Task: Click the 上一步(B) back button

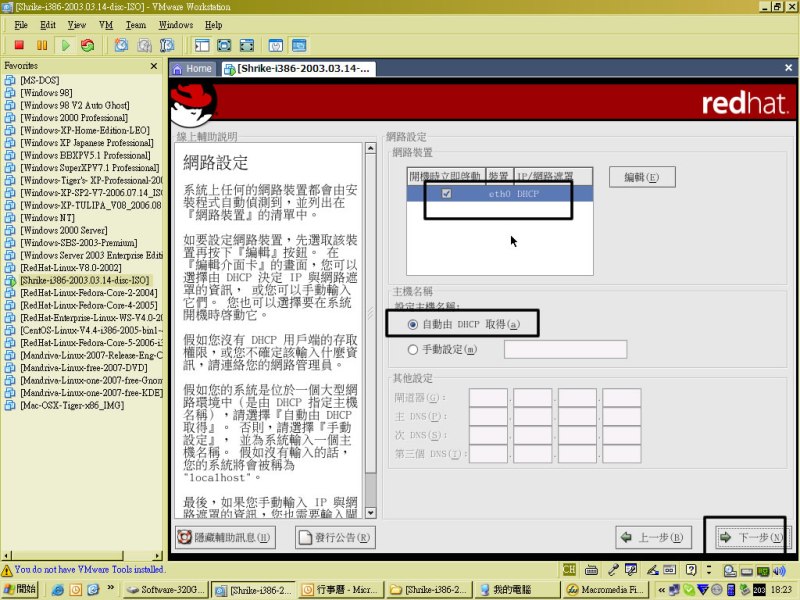Action: (653, 537)
